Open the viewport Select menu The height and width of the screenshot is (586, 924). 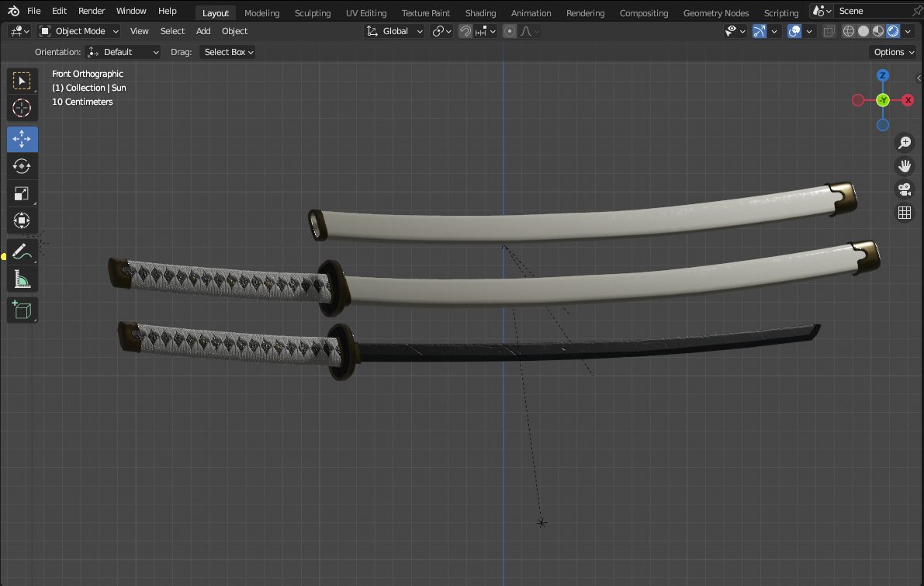click(172, 31)
